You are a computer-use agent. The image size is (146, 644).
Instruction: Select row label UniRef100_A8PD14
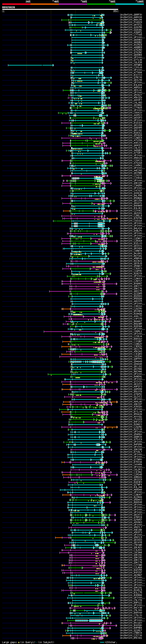pyautogui.click(x=131, y=87)
